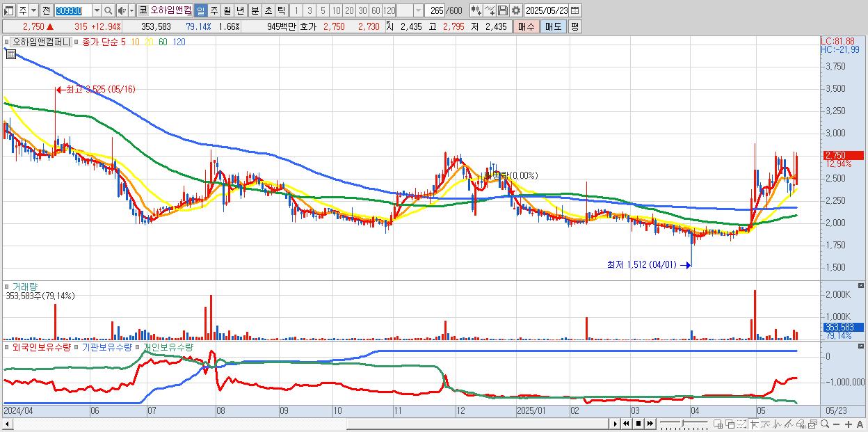This screenshot has height=432, width=868.
Task: Click the pencil line drawing icon
Action: [789, 424]
